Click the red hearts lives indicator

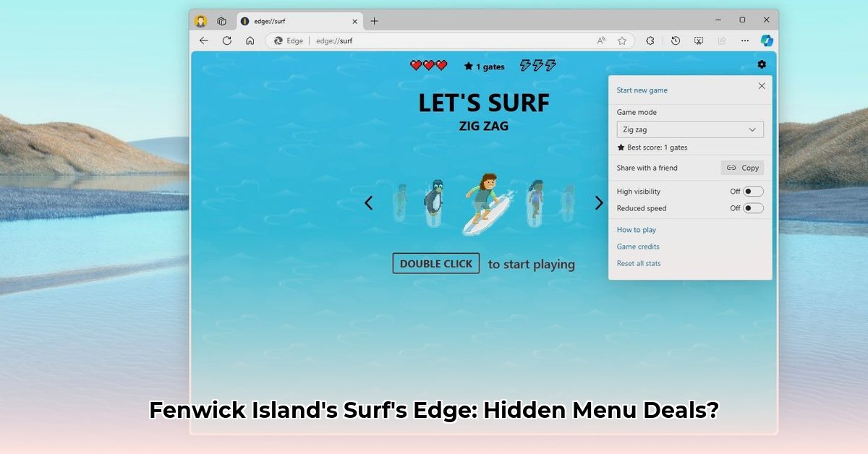click(x=429, y=66)
